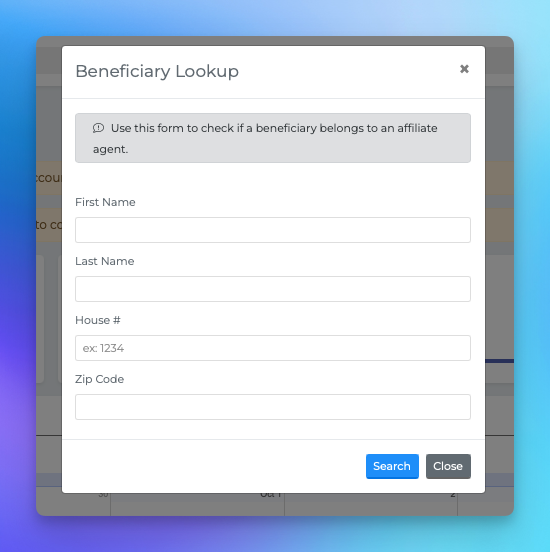
Task: Focus the Last Name text field
Action: pos(273,289)
